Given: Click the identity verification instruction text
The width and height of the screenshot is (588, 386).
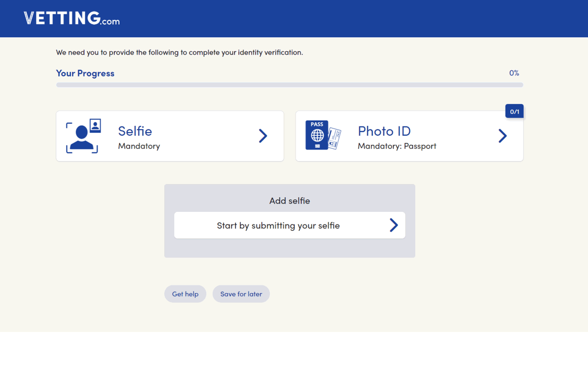Looking at the screenshot, I should (x=179, y=52).
